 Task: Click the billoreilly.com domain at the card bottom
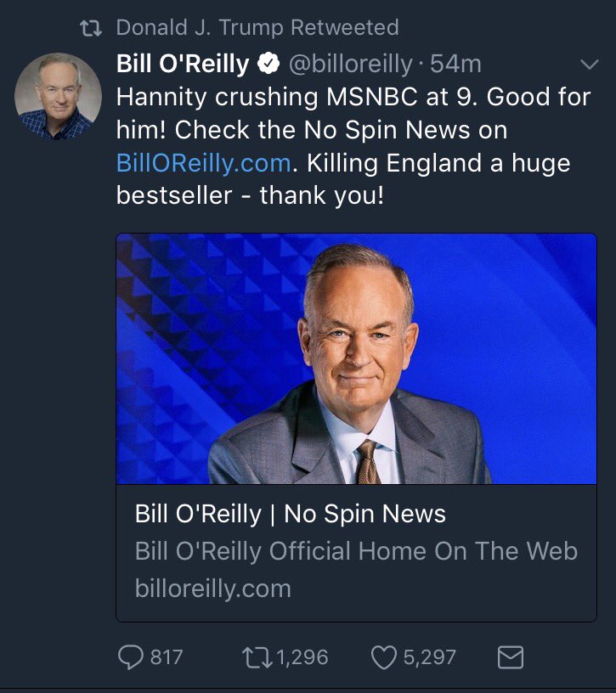[212, 588]
